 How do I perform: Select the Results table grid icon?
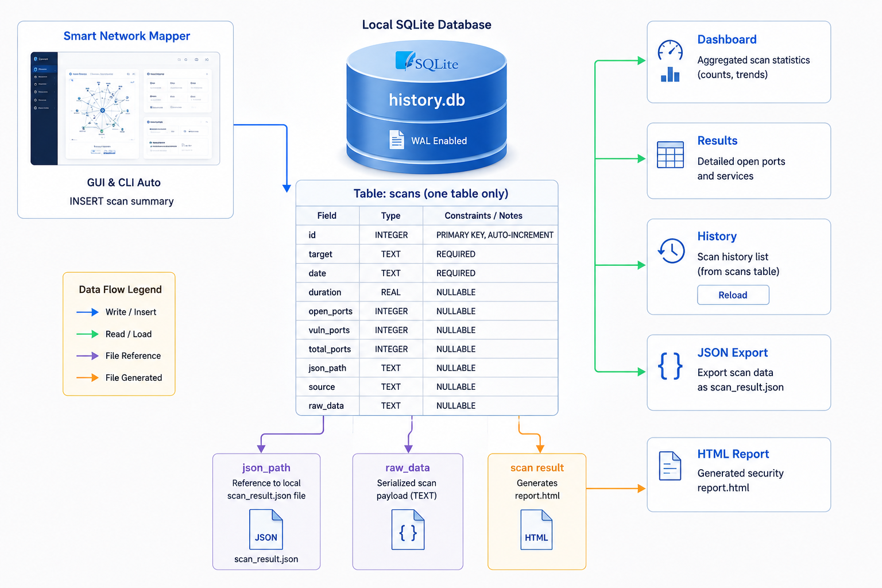pos(670,154)
